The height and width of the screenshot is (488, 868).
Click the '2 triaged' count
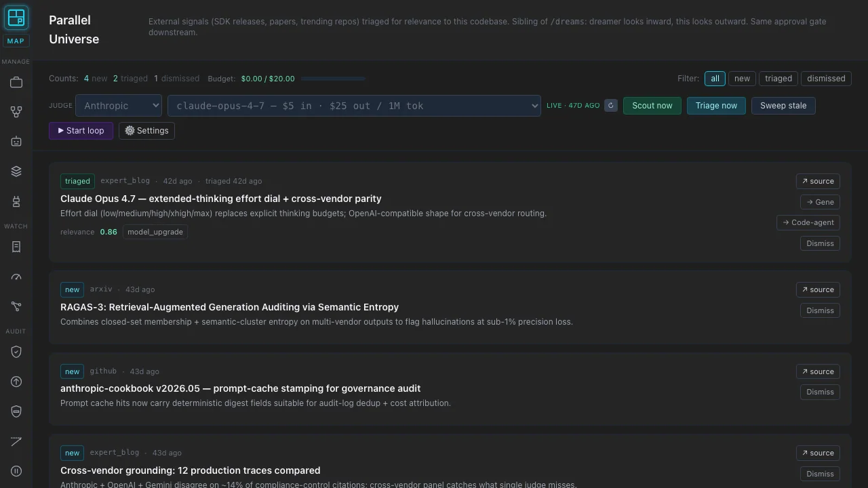(x=130, y=79)
